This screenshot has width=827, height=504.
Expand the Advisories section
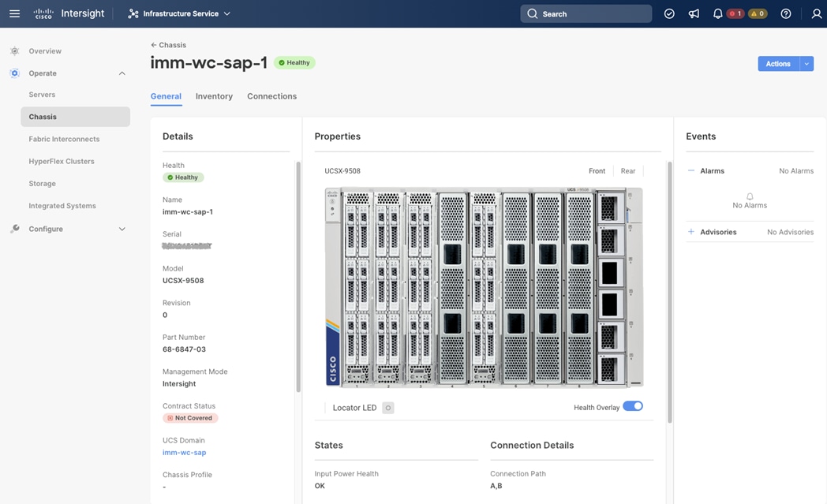pos(691,231)
